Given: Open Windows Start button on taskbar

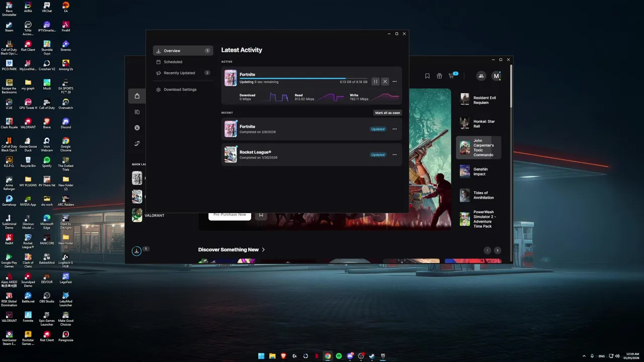Looking at the screenshot, I should [261, 356].
